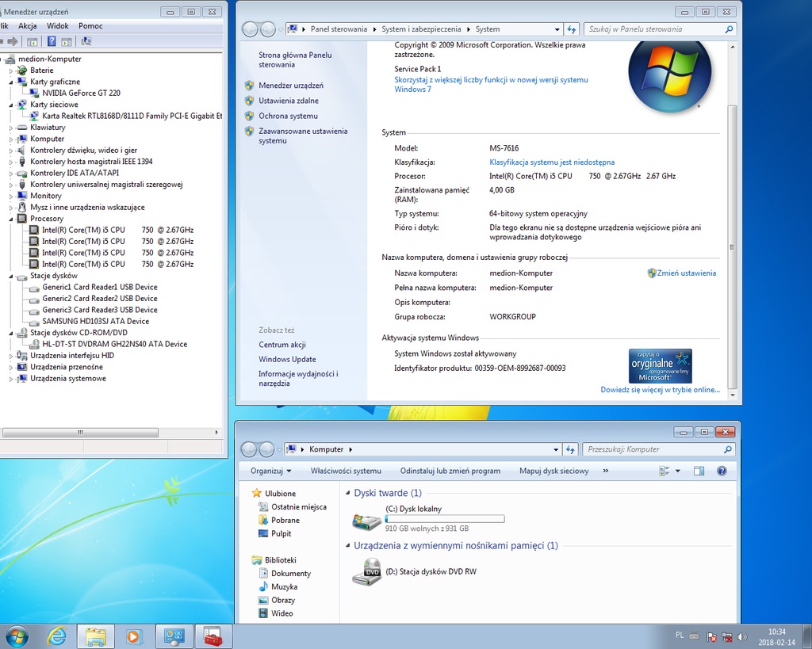Click the volume icon in system tray
Image resolution: width=812 pixels, height=649 pixels.
742,636
